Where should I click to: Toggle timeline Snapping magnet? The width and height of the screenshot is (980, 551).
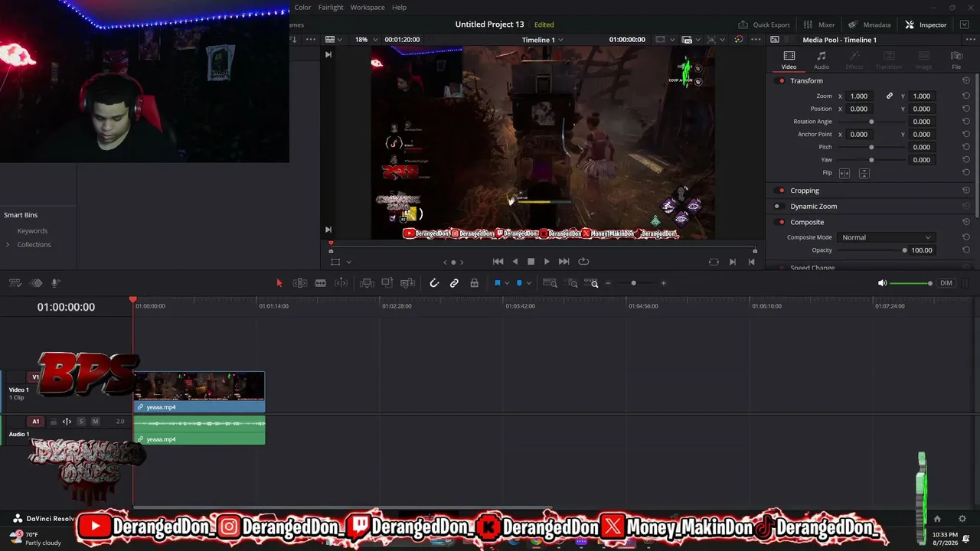(434, 283)
